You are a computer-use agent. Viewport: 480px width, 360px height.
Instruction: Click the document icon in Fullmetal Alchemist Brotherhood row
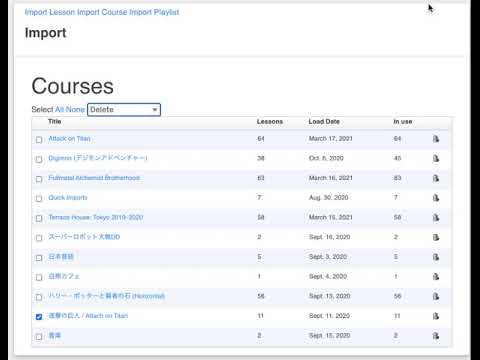pyautogui.click(x=436, y=178)
